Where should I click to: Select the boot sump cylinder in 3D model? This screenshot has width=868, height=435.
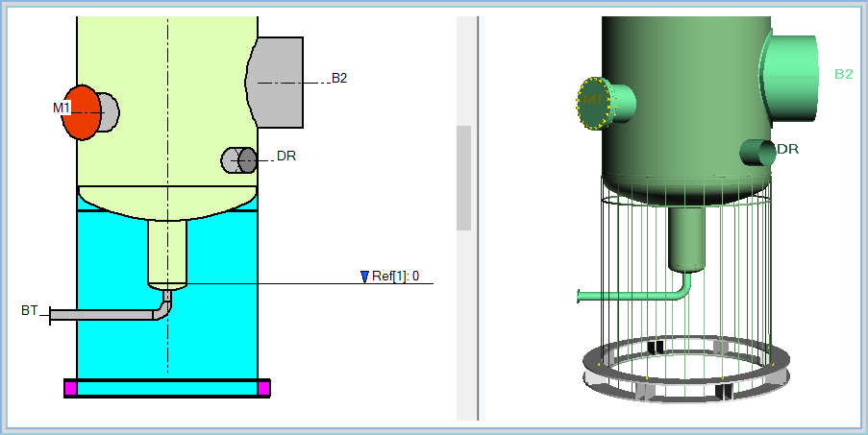coord(687,238)
